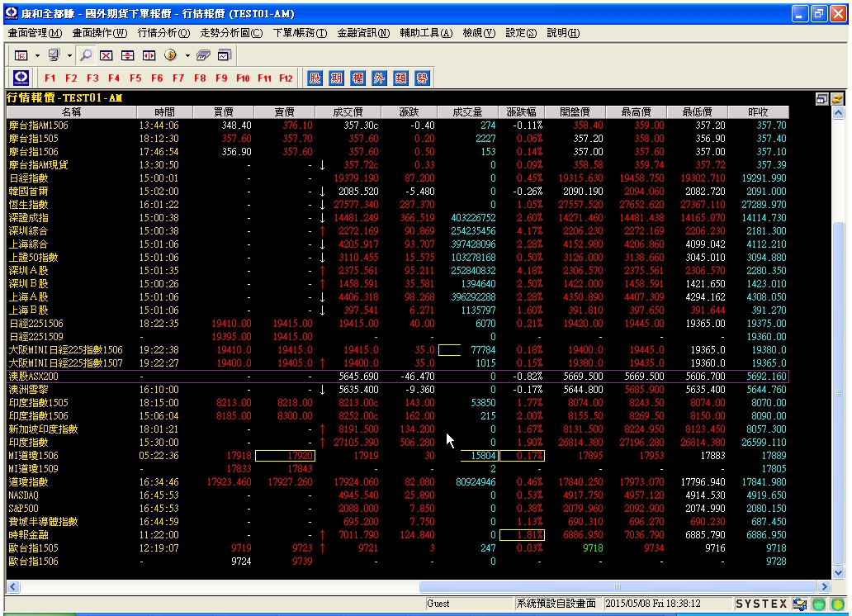The image size is (852, 616).
Task: Click the F10 shortcut button
Action: 243,78
